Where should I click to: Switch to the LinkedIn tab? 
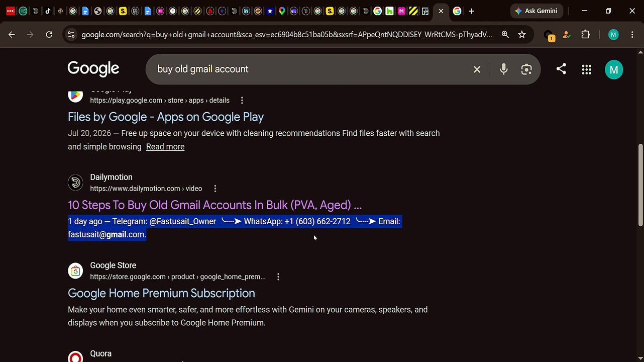point(246,11)
